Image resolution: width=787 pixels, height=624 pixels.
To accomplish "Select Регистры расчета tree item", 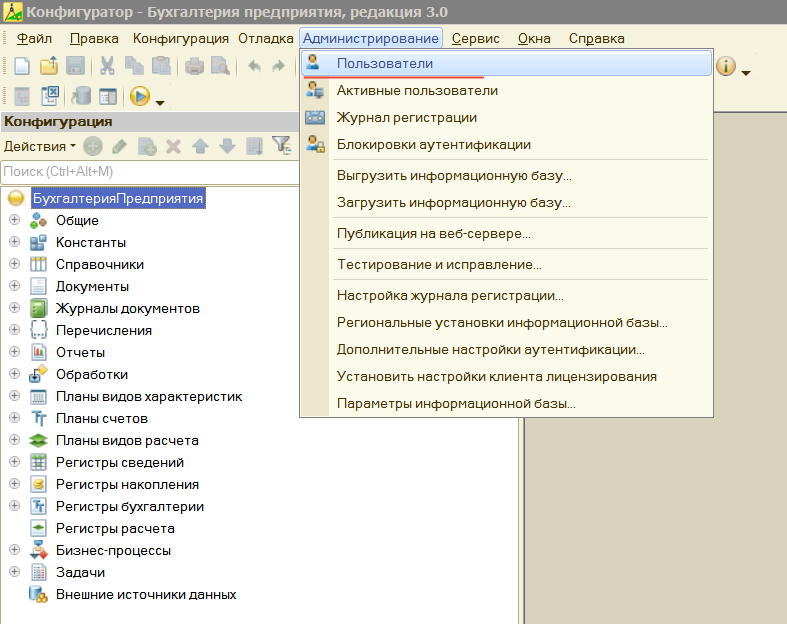I will (x=115, y=529).
